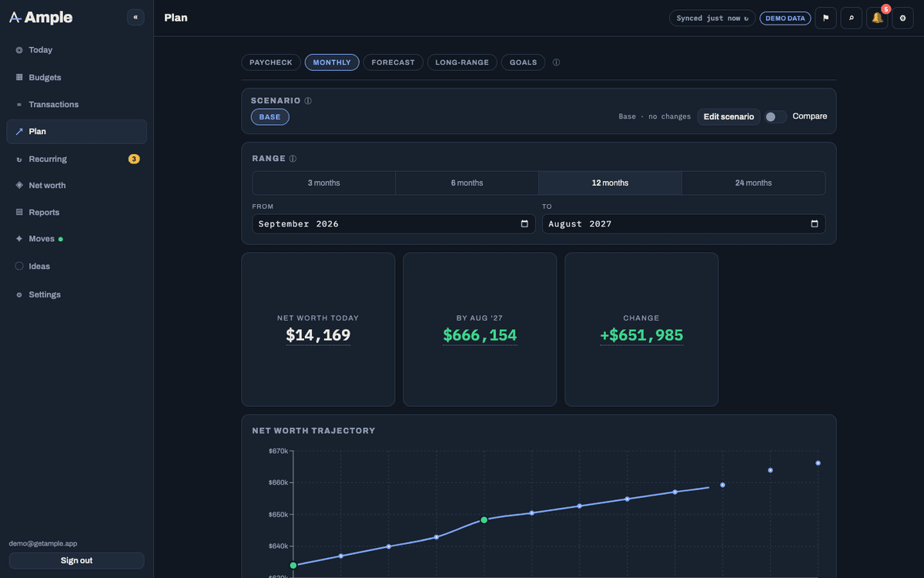Open Net worth in the sidebar
Screen dimensions: 924x578
click(76, 186)
